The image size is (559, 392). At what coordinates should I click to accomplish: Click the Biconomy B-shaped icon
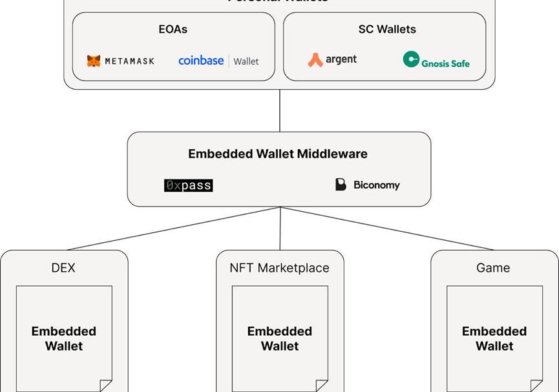coord(341,185)
